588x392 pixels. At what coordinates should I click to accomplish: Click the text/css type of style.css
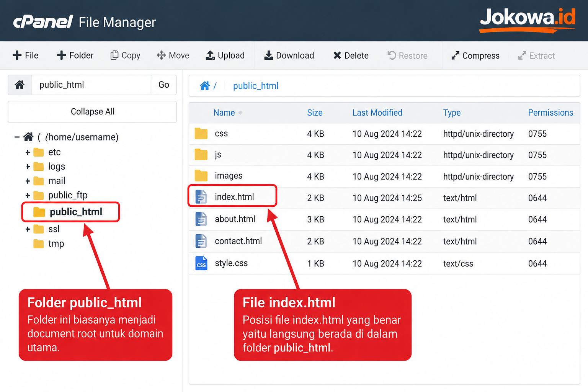(x=458, y=264)
